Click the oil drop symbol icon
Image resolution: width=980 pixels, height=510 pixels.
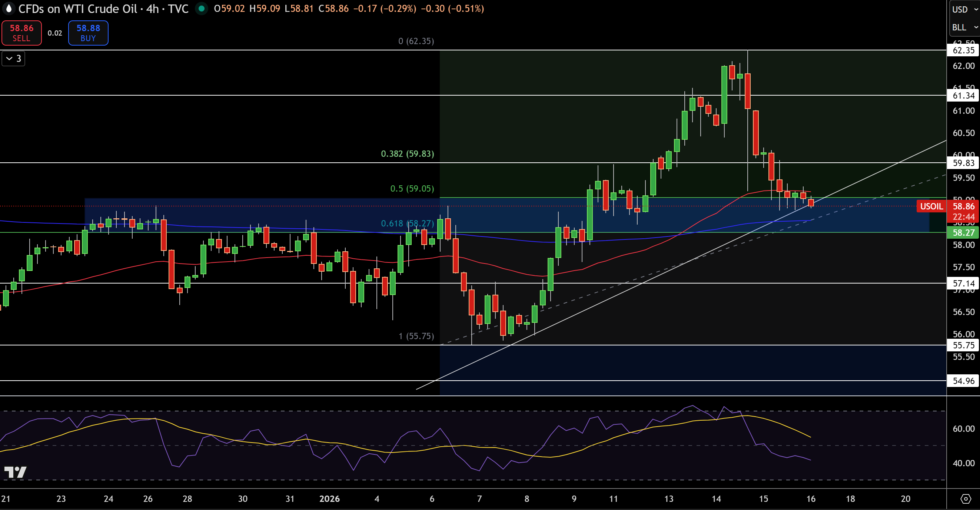tap(9, 9)
